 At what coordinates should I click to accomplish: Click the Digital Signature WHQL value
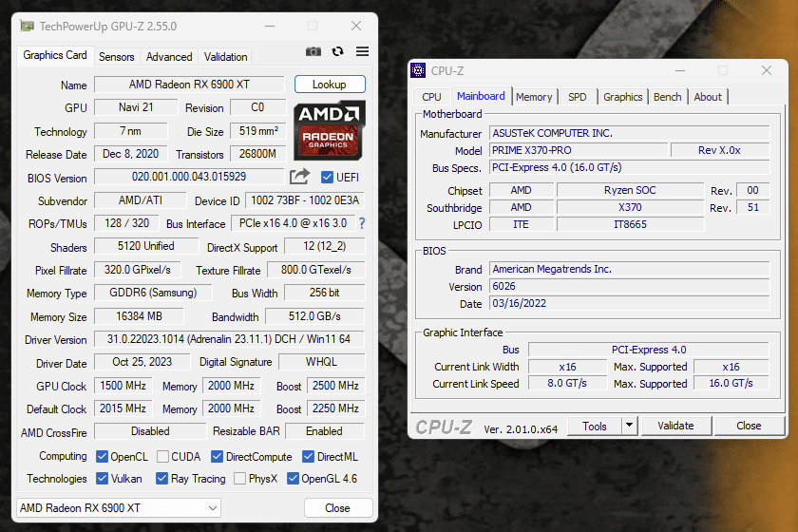(322, 361)
